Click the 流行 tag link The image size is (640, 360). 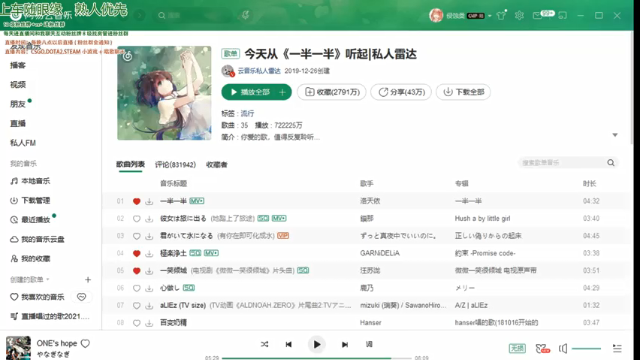tap(247, 113)
